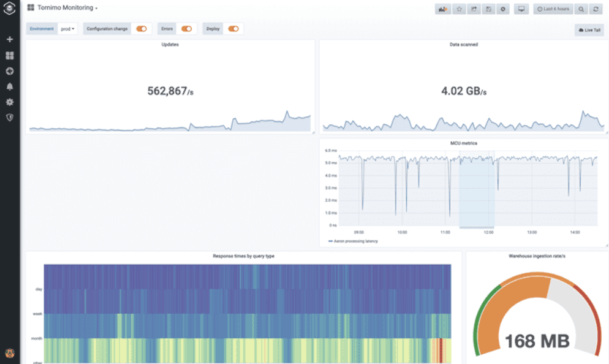This screenshot has width=609, height=364.
Task: Click the Share dashboard icon
Action: [474, 9]
